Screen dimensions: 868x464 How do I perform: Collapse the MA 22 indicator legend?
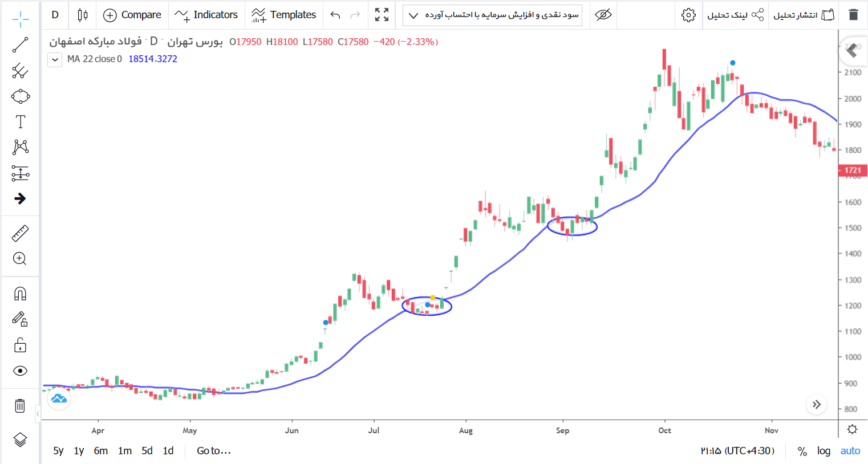pyautogui.click(x=55, y=59)
